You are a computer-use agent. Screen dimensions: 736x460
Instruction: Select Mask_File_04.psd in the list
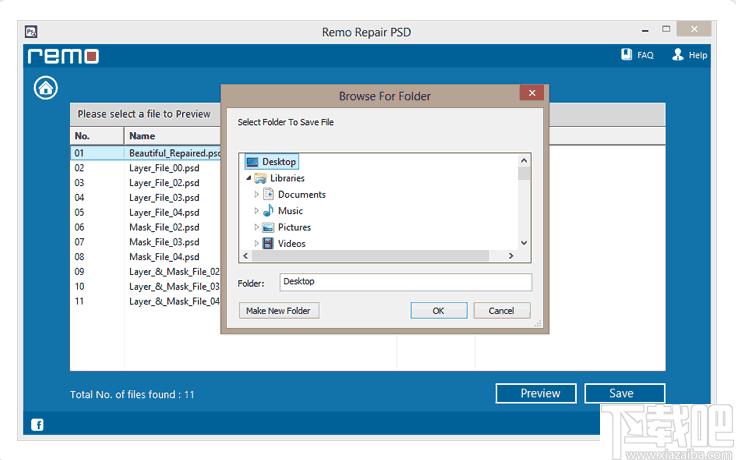click(x=164, y=257)
